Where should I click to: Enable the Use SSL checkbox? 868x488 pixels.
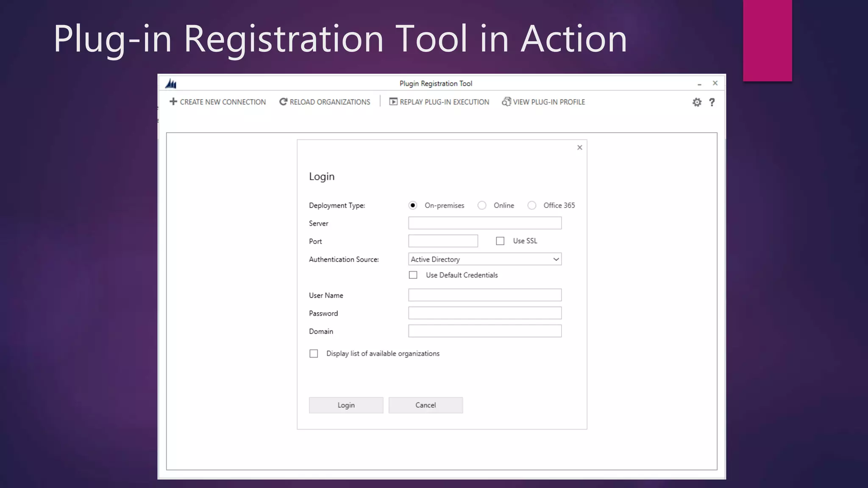[500, 241]
